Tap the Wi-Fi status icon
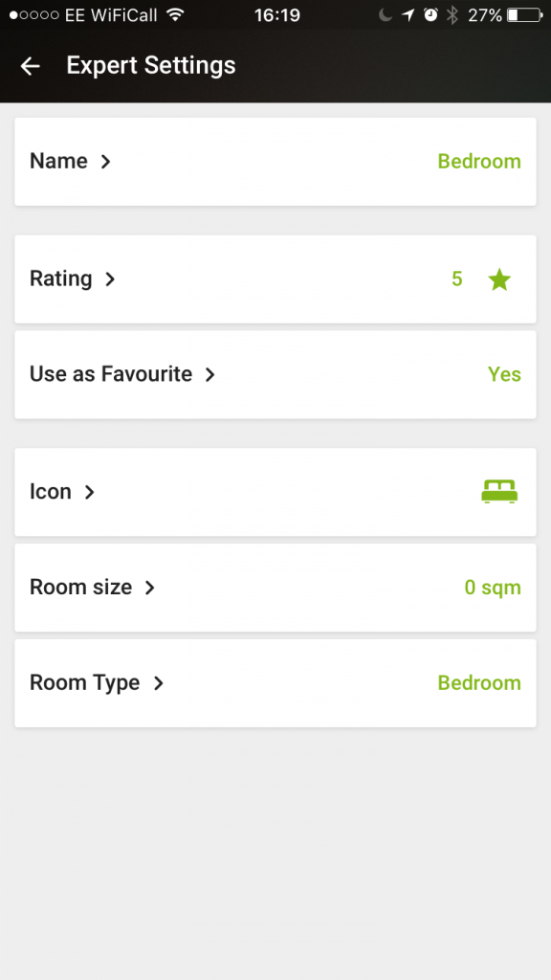Image resolution: width=551 pixels, height=980 pixels. [x=176, y=14]
